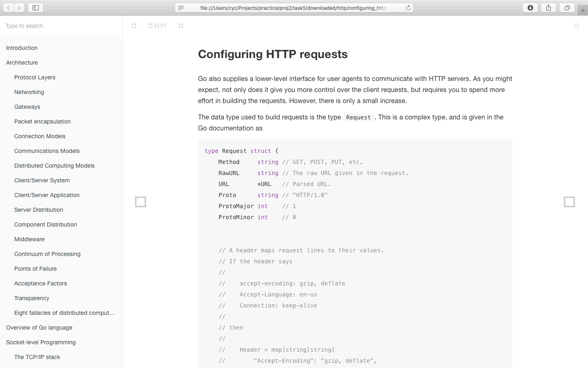
Task: Toggle the Safari sidebar button
Action: coord(36,8)
